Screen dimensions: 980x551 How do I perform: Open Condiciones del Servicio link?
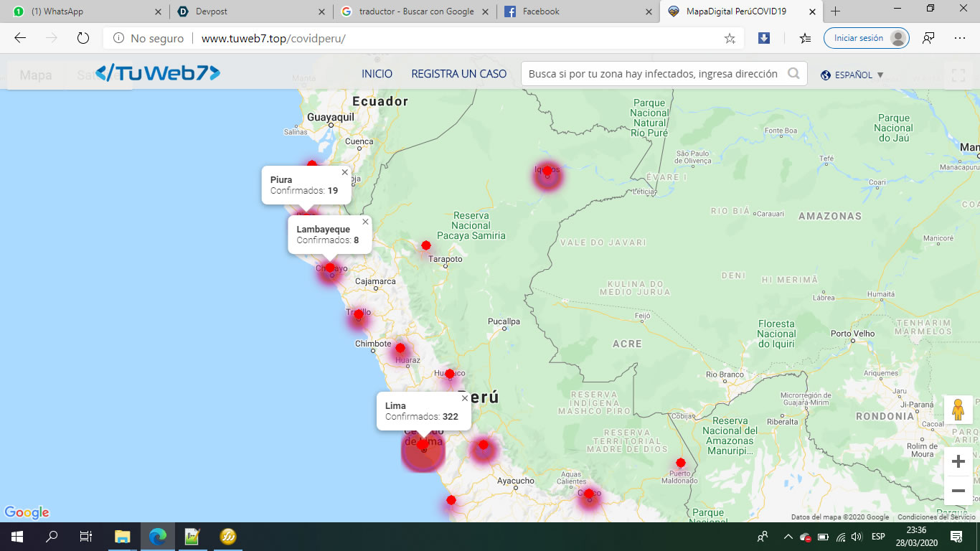(936, 517)
